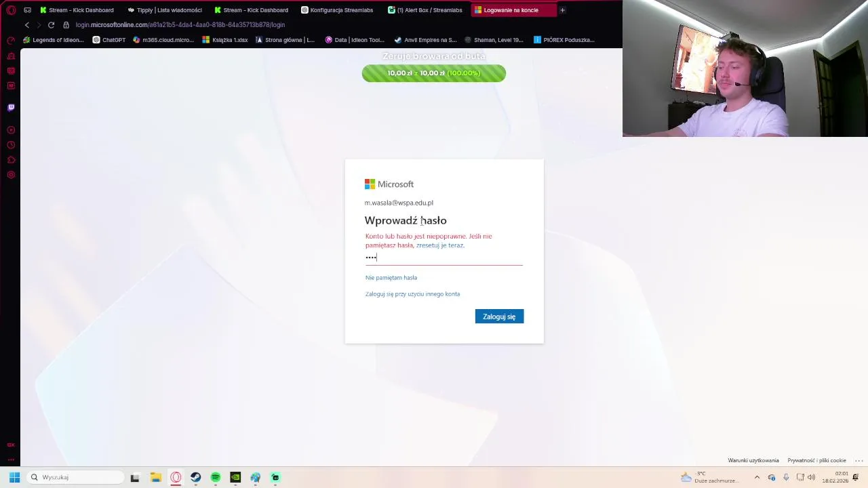Click the Windows Start button
This screenshot has height=488, width=868.
pos(14,477)
